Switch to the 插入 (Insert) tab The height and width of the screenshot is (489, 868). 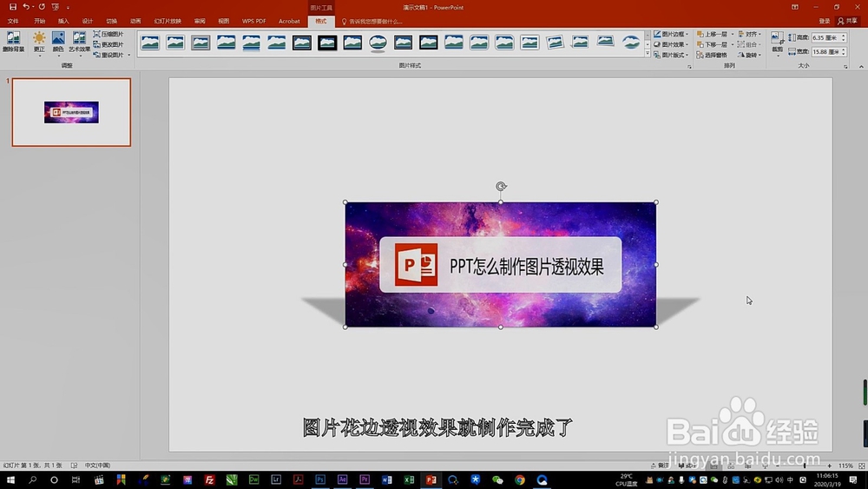pyautogui.click(x=63, y=21)
